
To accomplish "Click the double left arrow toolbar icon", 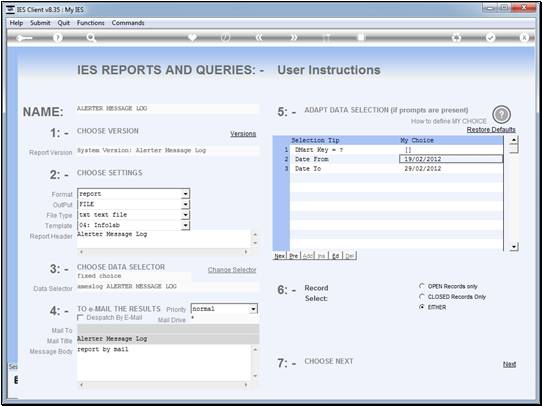I will point(259,38).
